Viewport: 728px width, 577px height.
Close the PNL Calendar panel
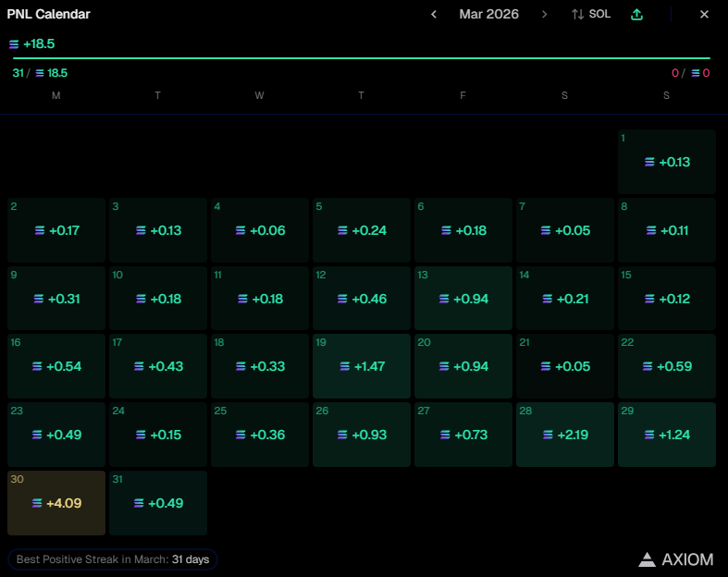point(704,15)
